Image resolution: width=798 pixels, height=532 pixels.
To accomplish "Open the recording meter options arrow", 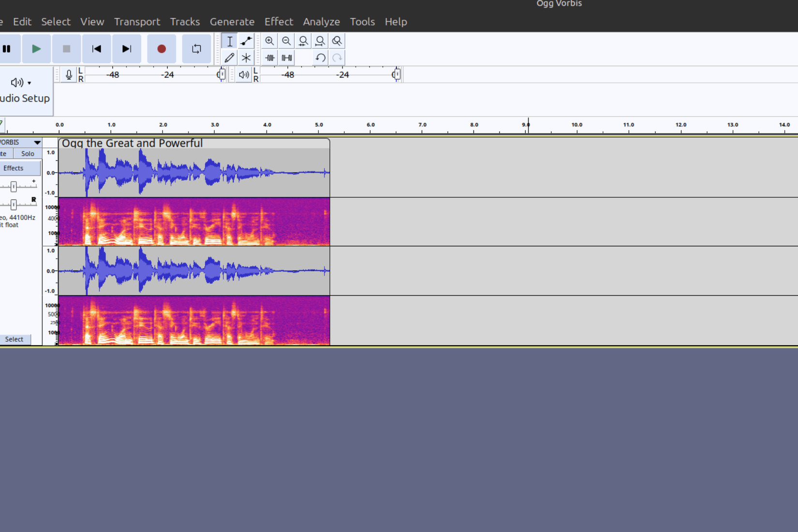I will point(68,74).
